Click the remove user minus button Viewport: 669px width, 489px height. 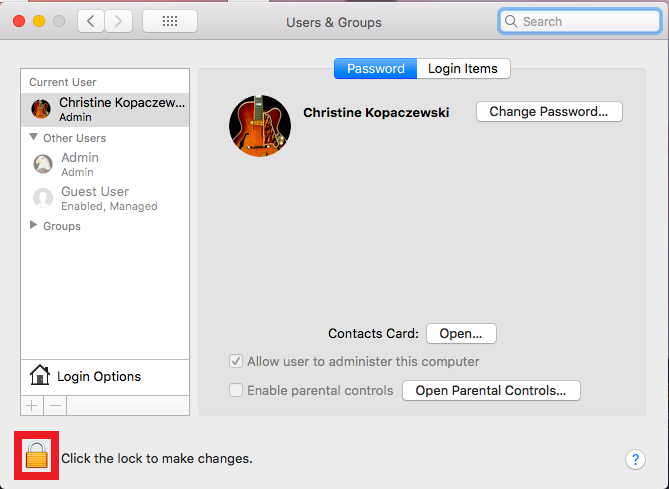(55, 405)
